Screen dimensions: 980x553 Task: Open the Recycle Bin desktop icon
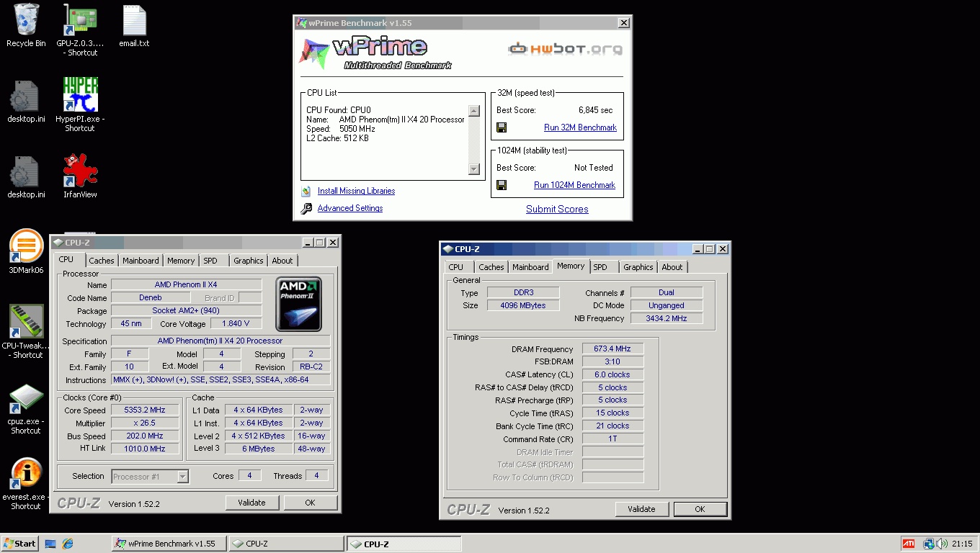click(26, 19)
